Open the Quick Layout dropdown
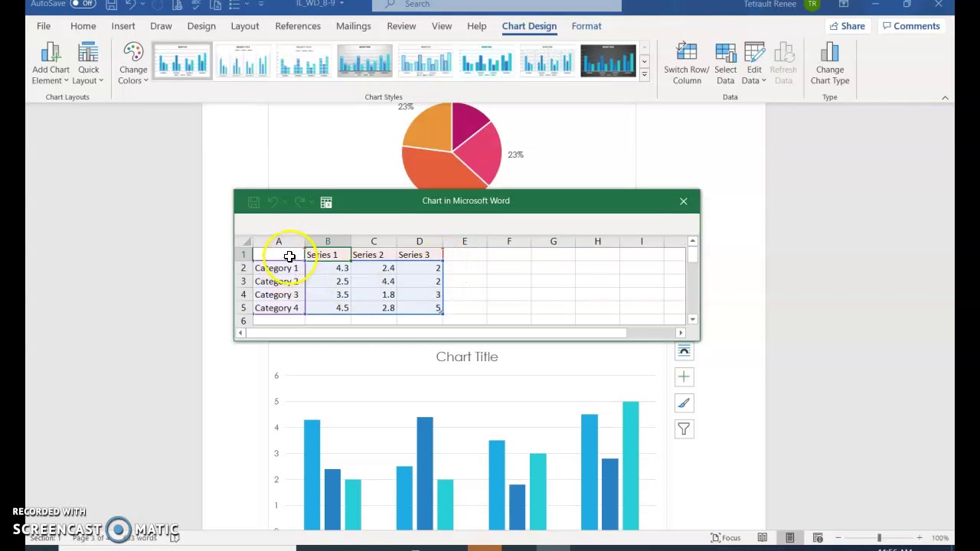This screenshot has width=980, height=551. pyautogui.click(x=89, y=64)
